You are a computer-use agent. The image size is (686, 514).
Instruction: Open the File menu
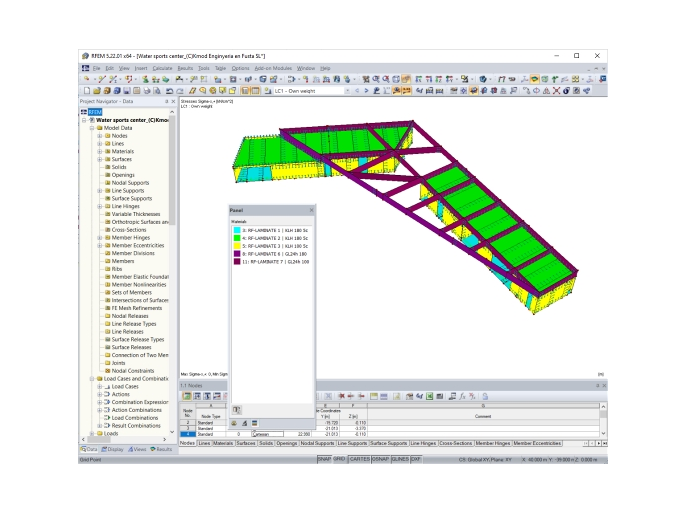96,68
